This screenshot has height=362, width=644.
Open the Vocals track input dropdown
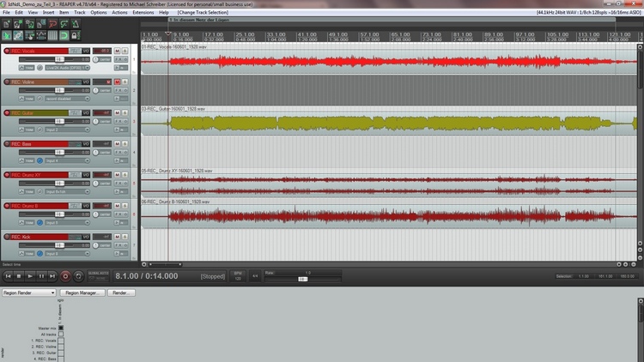click(67, 68)
